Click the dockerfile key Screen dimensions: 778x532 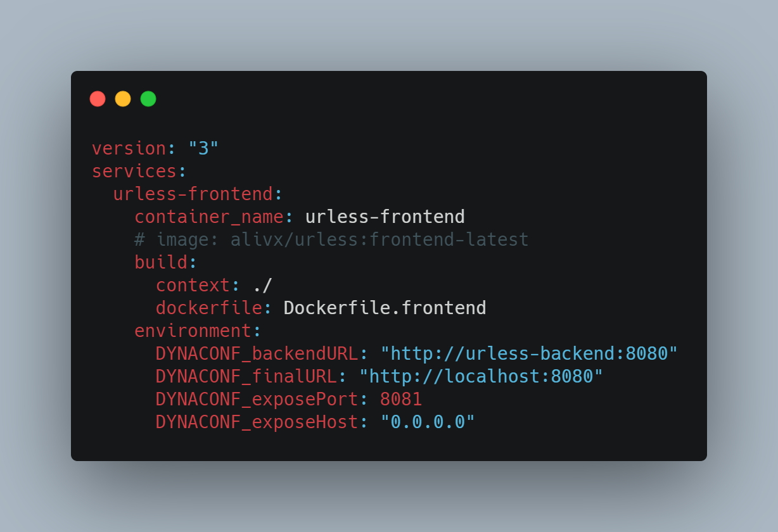pyautogui.click(x=209, y=308)
